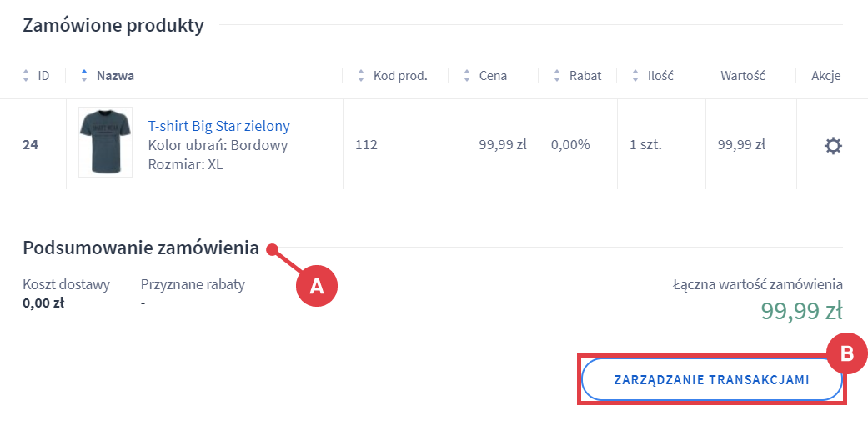Click the red annotation marker B
Screen dimensions: 868x426
846,353
